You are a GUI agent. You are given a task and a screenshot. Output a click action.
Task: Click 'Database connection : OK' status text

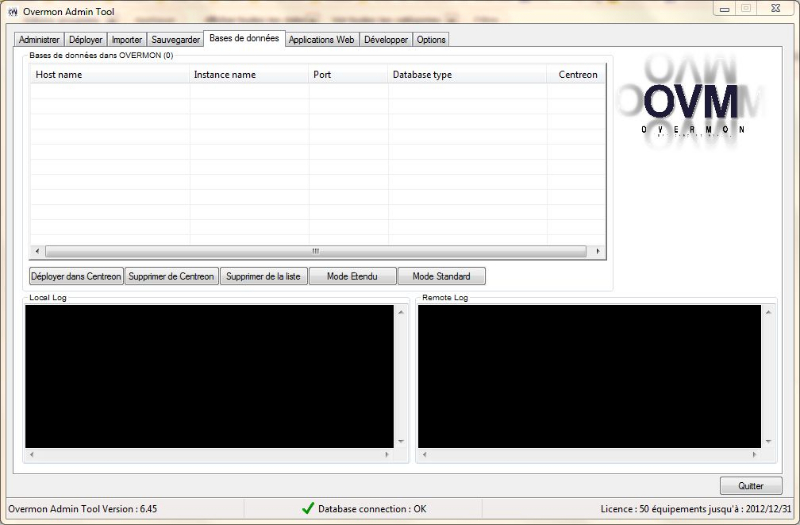372,509
